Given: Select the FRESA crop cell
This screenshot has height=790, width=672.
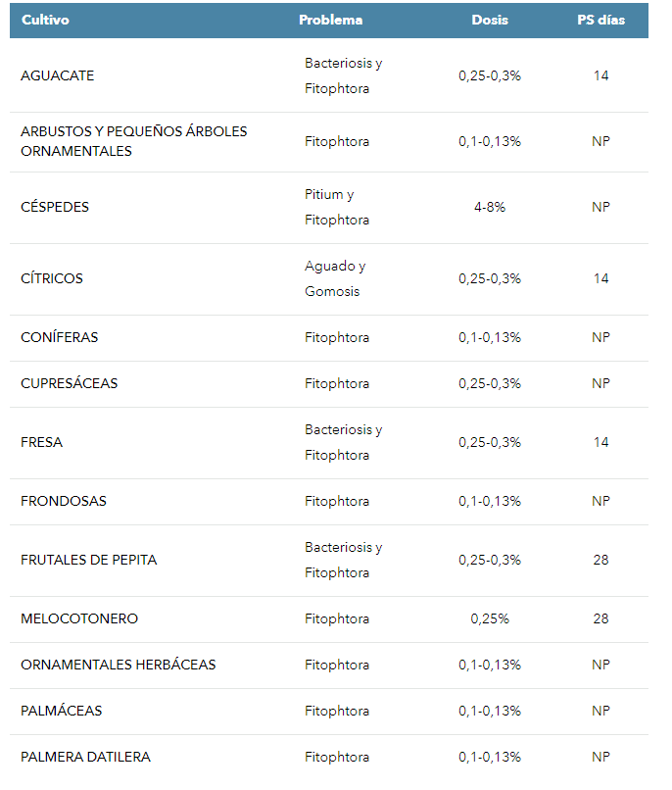Looking at the screenshot, I should click(42, 442).
